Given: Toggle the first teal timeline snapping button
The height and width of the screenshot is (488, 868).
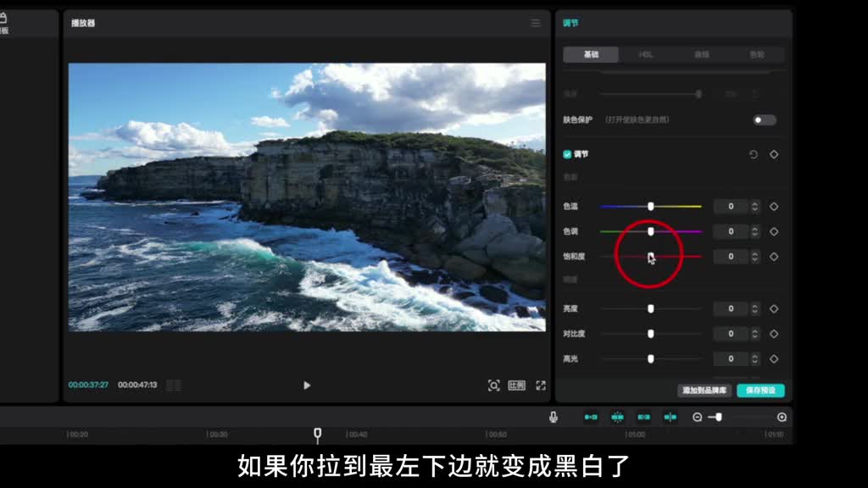Looking at the screenshot, I should click(591, 417).
